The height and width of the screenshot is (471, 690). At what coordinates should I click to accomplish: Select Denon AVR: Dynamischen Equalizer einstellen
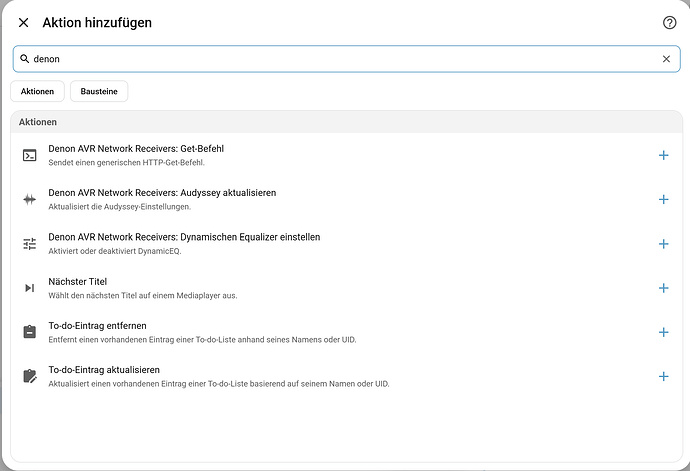pyautogui.click(x=184, y=237)
